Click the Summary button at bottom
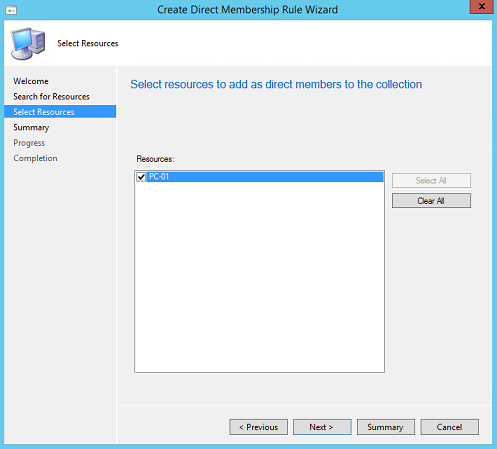This screenshot has width=497, height=449. 386,427
